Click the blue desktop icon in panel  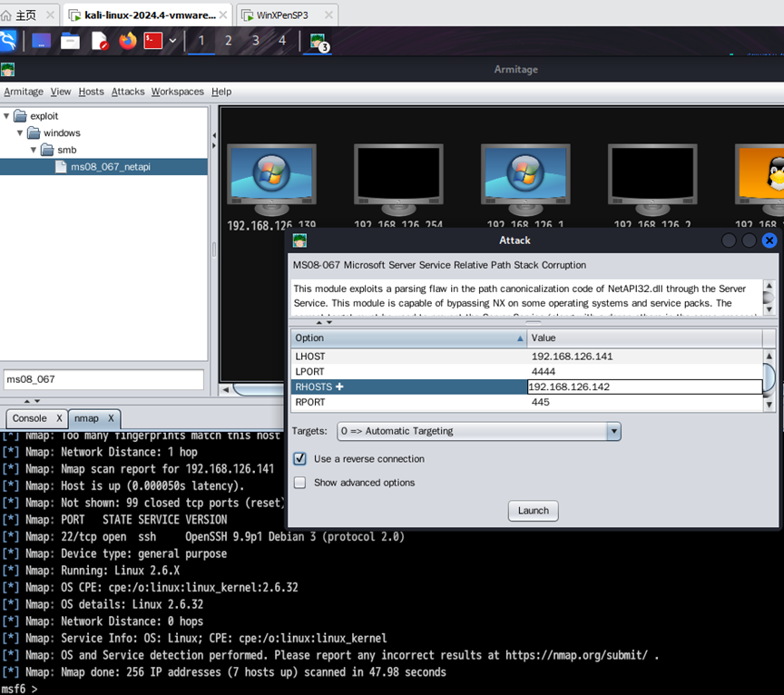click(42, 41)
